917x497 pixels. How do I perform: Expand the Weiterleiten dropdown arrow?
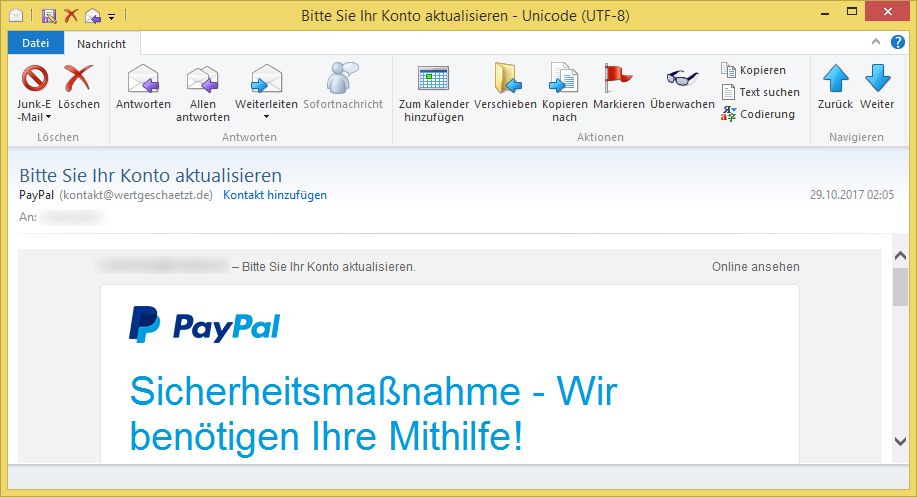pyautogui.click(x=266, y=118)
